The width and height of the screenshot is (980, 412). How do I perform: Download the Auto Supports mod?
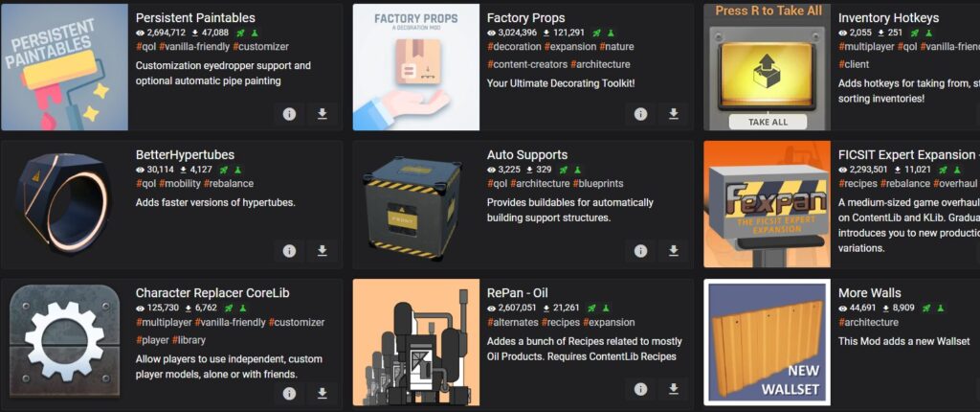pyautogui.click(x=673, y=250)
